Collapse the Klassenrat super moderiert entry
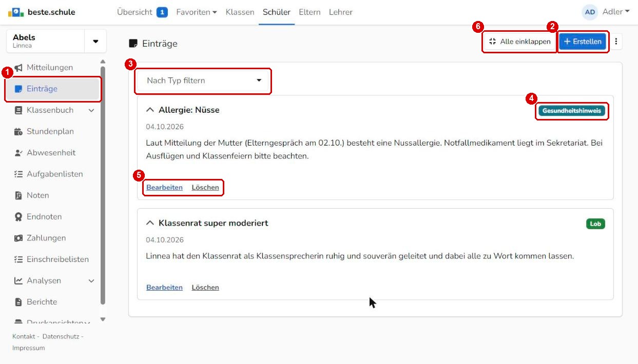Screen dimensions: 638x364 coord(150,223)
